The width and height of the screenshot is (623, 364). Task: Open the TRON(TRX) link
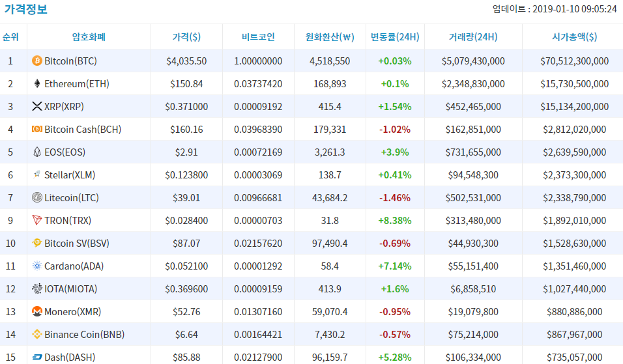click(68, 221)
